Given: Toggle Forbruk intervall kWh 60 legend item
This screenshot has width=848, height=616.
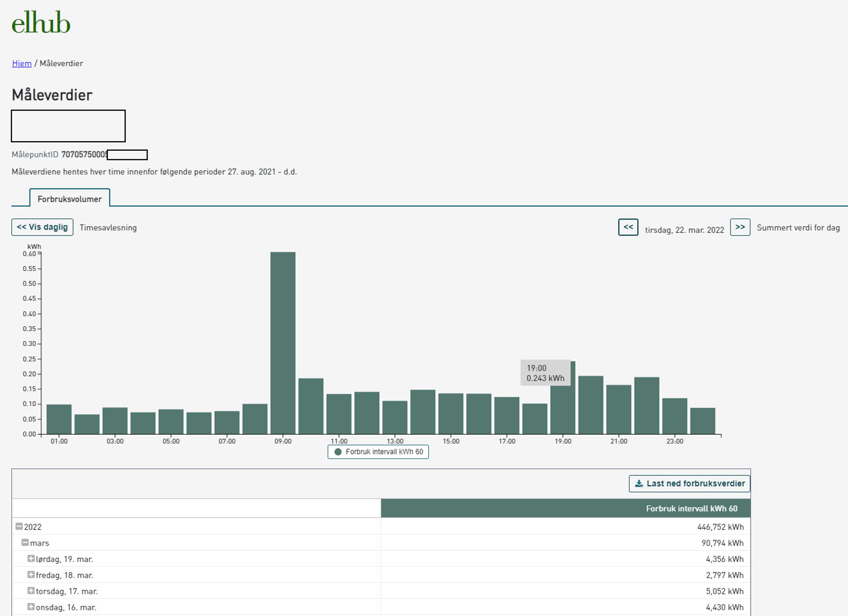Looking at the screenshot, I should (x=384, y=452).
